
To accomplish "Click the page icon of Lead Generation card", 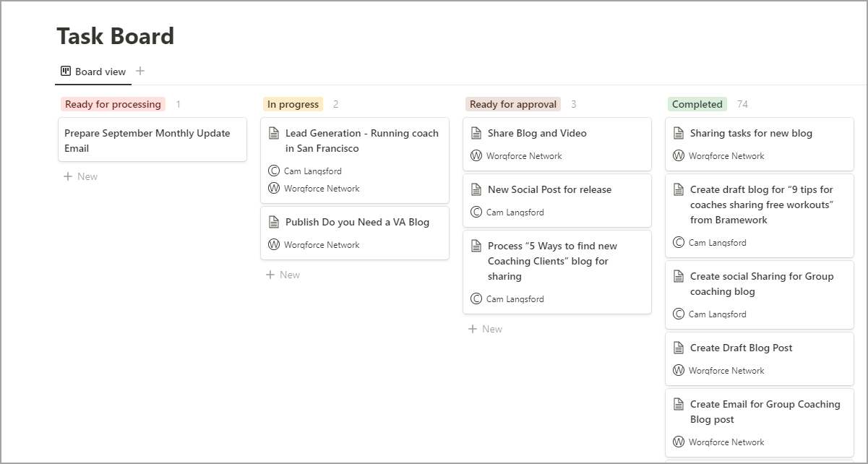I will (274, 133).
